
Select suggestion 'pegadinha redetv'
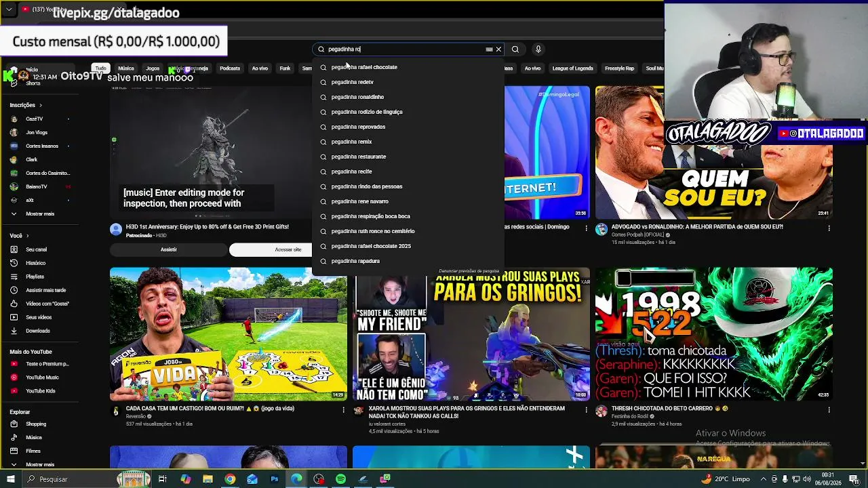pos(408,82)
